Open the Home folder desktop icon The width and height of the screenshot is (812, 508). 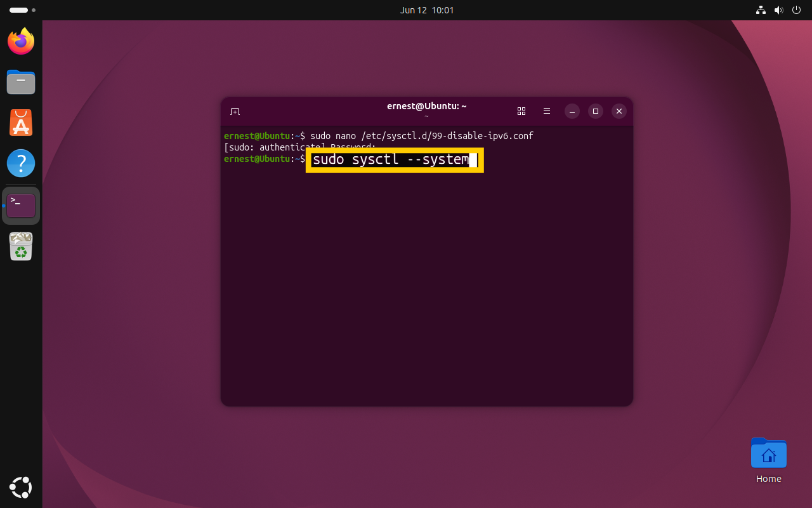pos(768,460)
